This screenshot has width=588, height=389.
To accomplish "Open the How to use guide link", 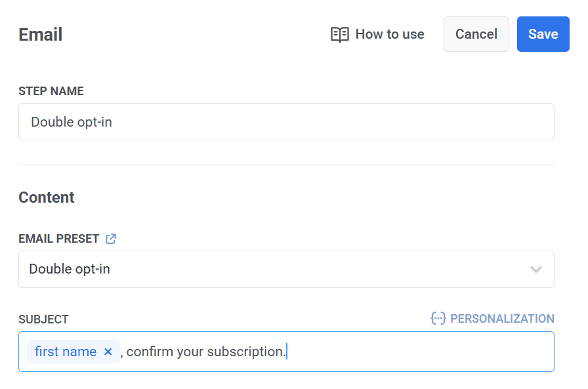I will point(389,34).
